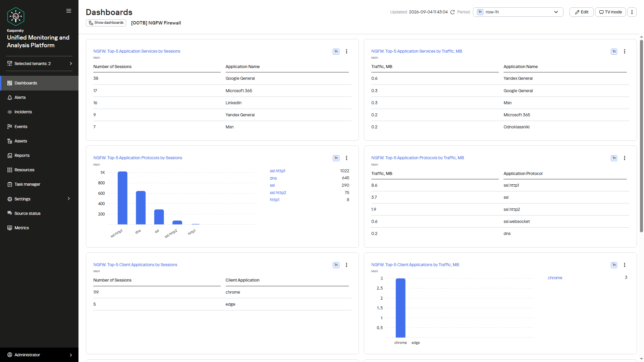Open kebab menu for Application Protocols by Traffic

click(625, 158)
